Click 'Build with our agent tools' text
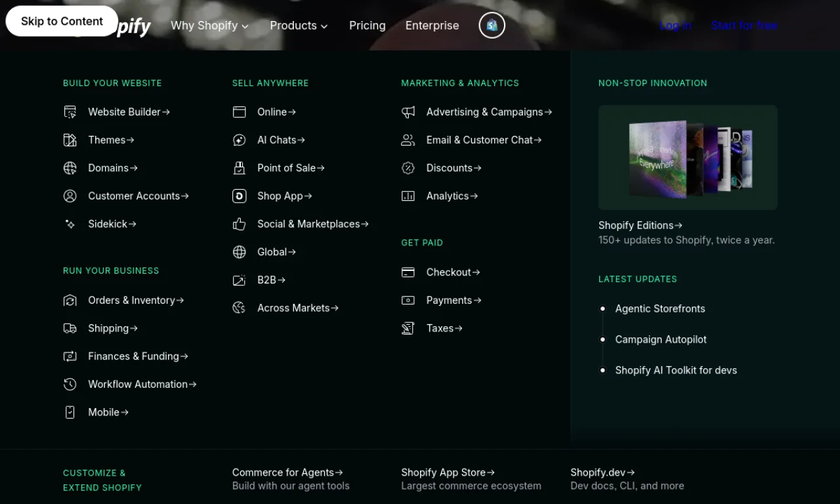 [291, 486]
